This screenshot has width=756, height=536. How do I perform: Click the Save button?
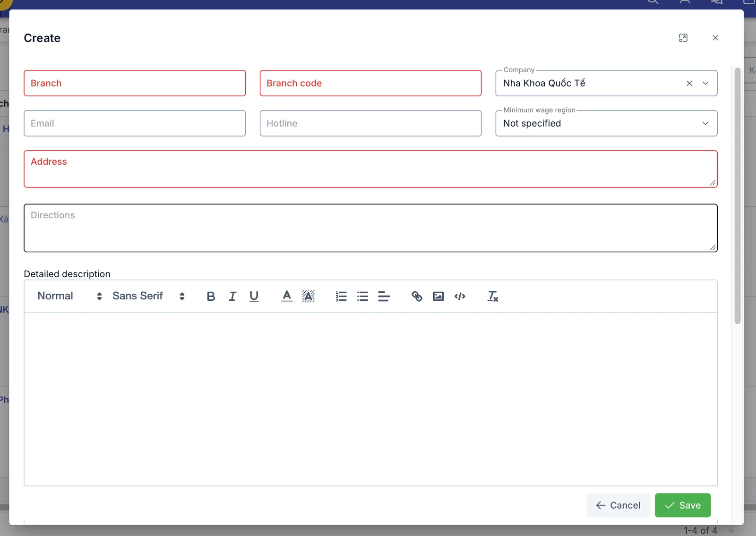click(x=683, y=505)
